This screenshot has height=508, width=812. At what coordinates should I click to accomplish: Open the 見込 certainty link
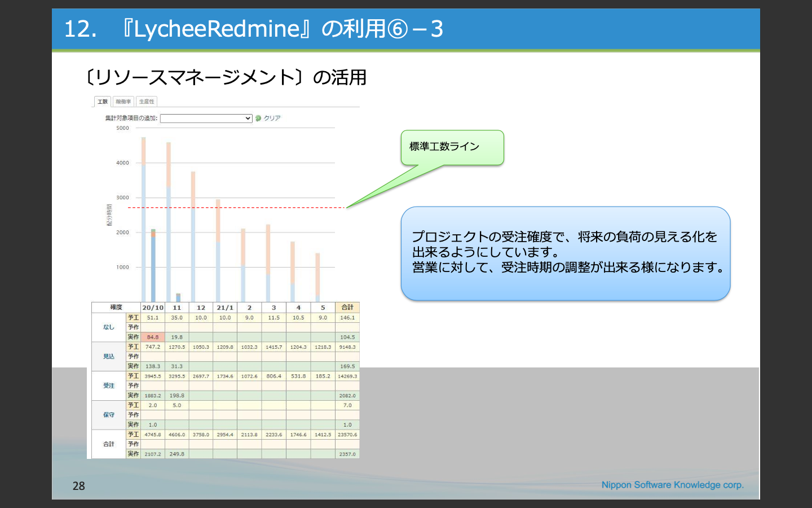click(109, 357)
